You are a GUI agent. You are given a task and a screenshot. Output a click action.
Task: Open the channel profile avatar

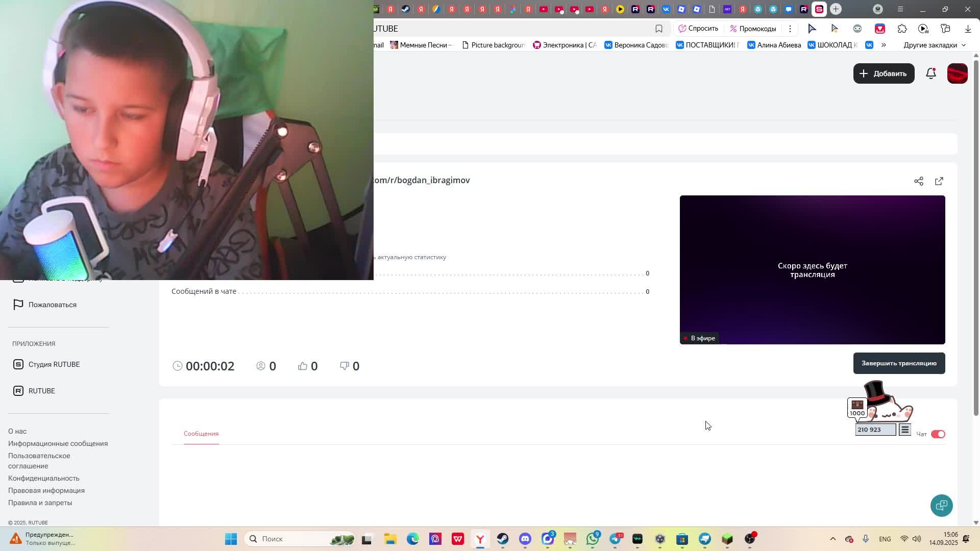(x=957, y=73)
